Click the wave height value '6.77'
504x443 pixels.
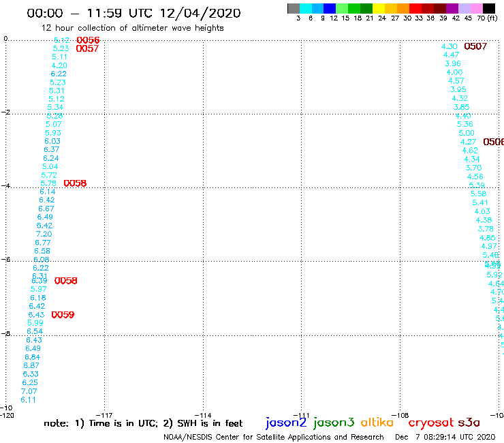coord(43,243)
